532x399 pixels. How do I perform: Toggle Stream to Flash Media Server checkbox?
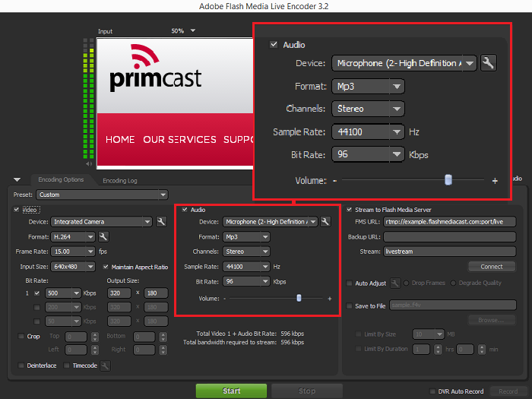(x=349, y=210)
